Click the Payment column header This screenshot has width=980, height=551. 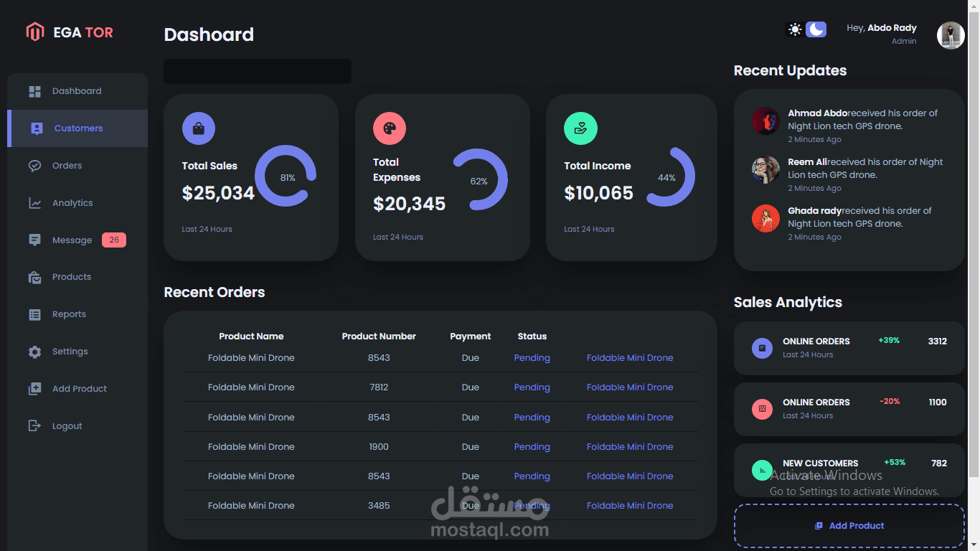(471, 336)
